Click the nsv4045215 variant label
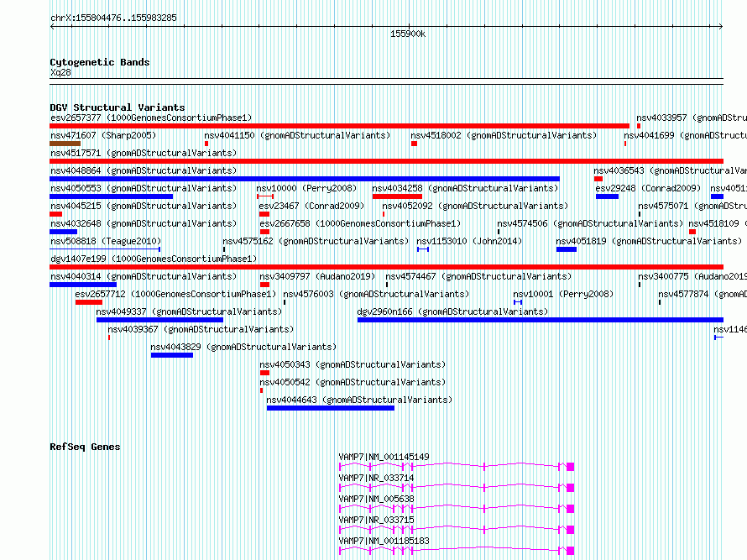The image size is (747, 560). (x=144, y=206)
